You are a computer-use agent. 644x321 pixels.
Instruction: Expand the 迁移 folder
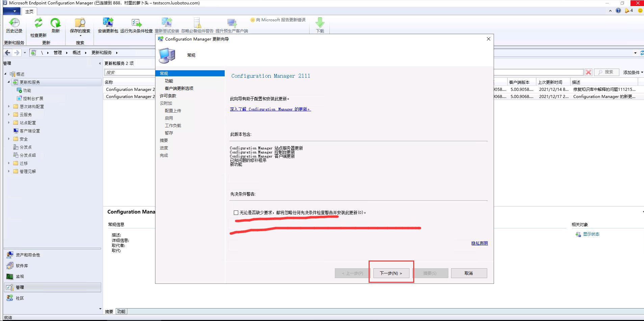tap(9, 163)
